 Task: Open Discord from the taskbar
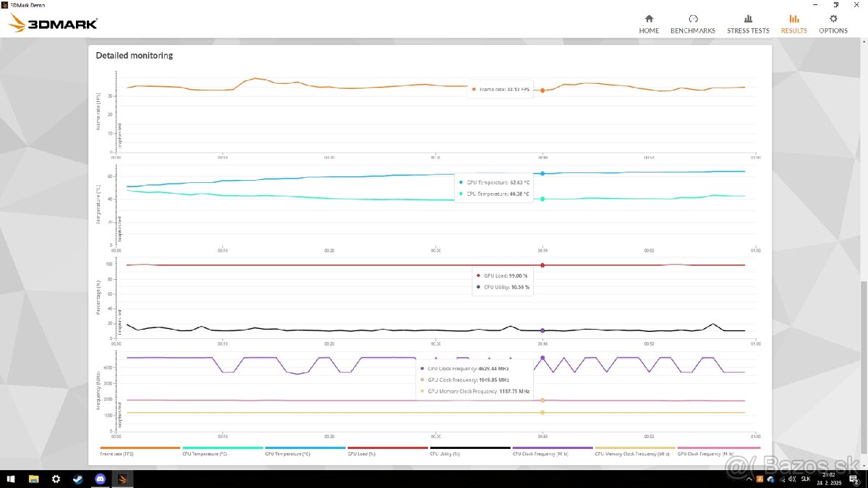point(99,479)
